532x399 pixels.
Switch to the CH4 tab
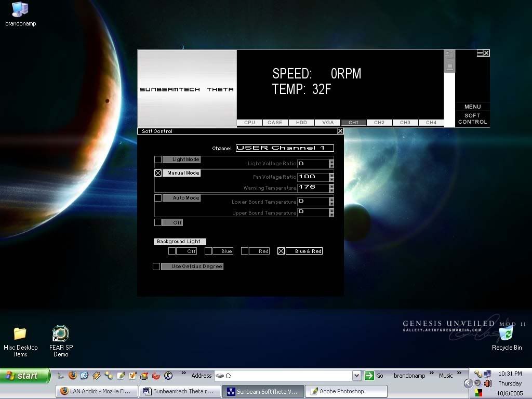coord(431,123)
